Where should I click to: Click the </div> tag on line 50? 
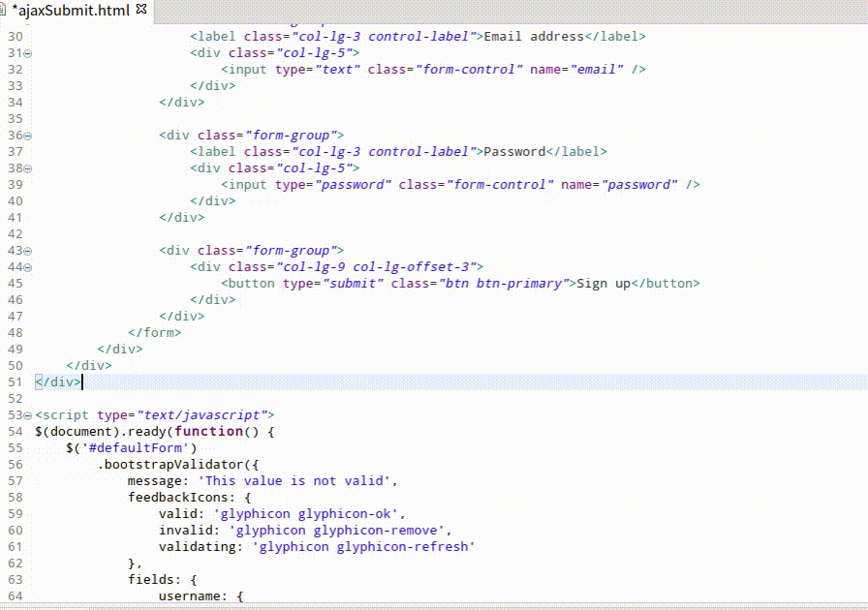(89, 366)
